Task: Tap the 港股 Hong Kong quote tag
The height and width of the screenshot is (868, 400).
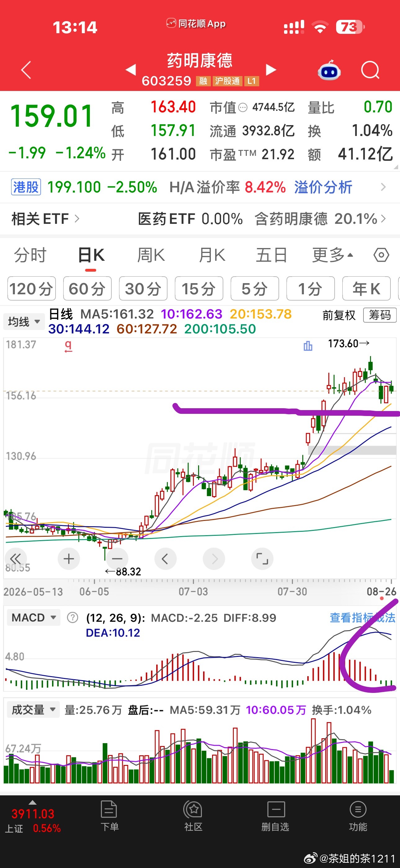Action: coord(26,187)
